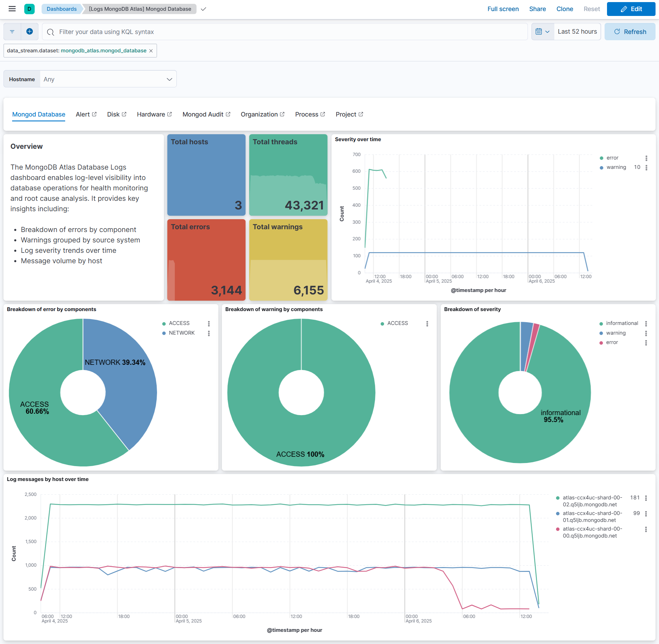
Task: Open the Last 52 hours time range picker
Action: 577,32
